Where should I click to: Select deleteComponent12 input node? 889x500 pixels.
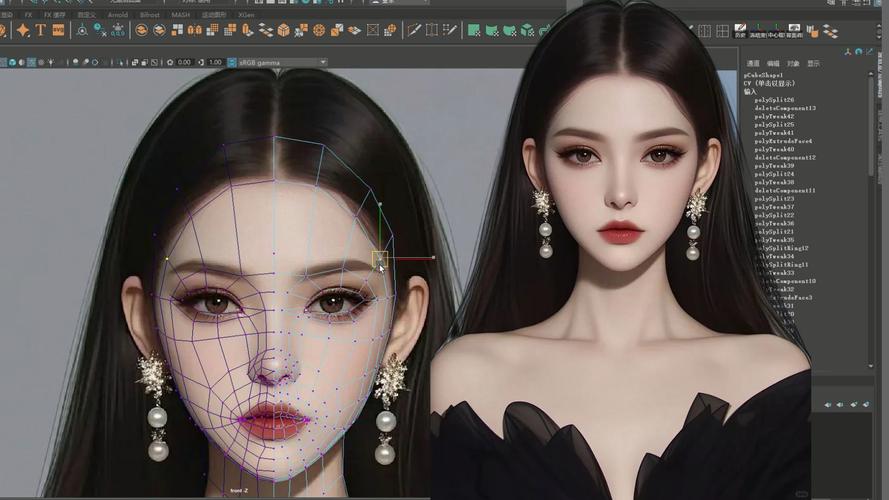[x=785, y=158]
